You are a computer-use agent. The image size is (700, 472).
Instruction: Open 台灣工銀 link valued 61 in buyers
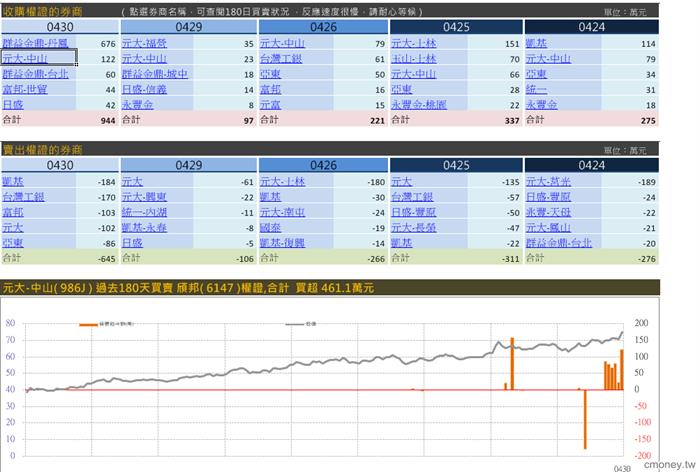pos(281,58)
